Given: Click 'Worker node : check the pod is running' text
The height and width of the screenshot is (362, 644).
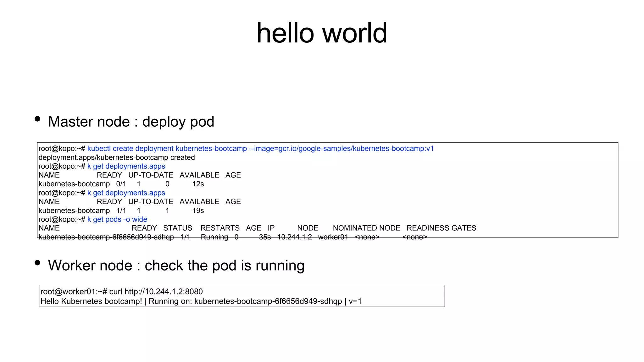Looking at the screenshot, I should pyautogui.click(x=176, y=266).
